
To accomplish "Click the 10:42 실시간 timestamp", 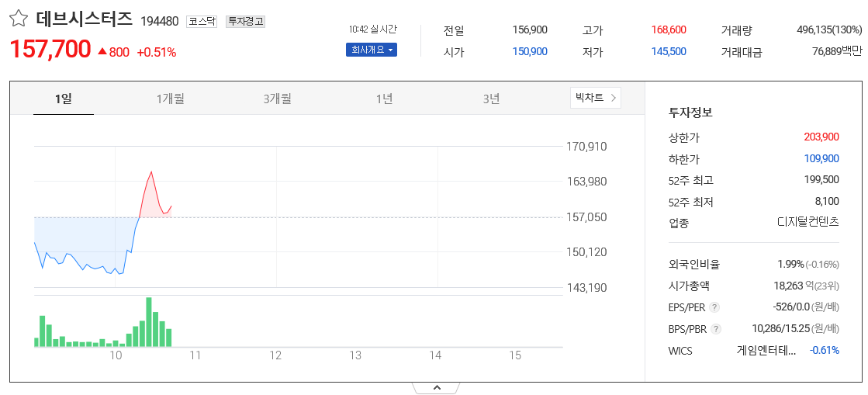I will click(x=373, y=29).
